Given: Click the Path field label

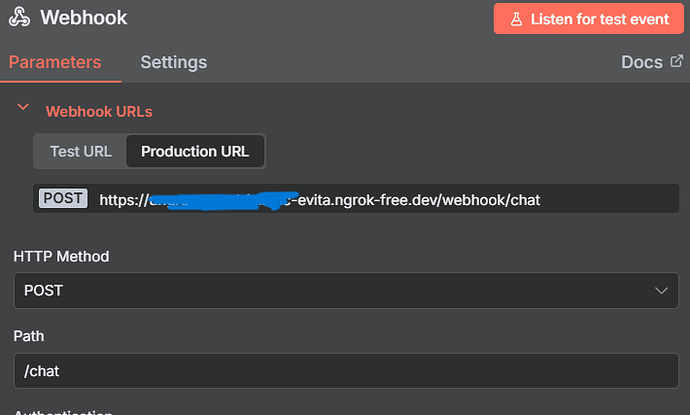Looking at the screenshot, I should click(29, 336).
